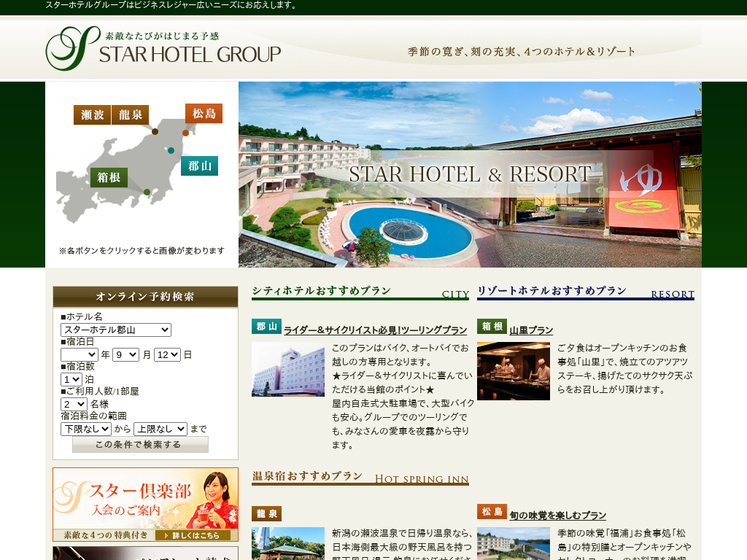Click the リゾートホテルおすすめプラン heading
Viewport: 747px width, 560px height.
coord(586,292)
